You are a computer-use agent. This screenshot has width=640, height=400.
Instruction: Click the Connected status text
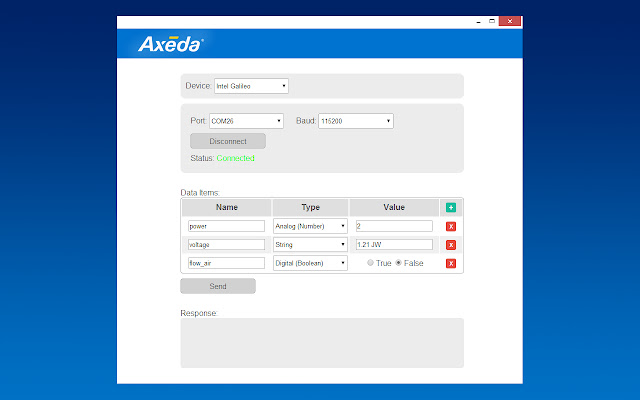pos(236,158)
